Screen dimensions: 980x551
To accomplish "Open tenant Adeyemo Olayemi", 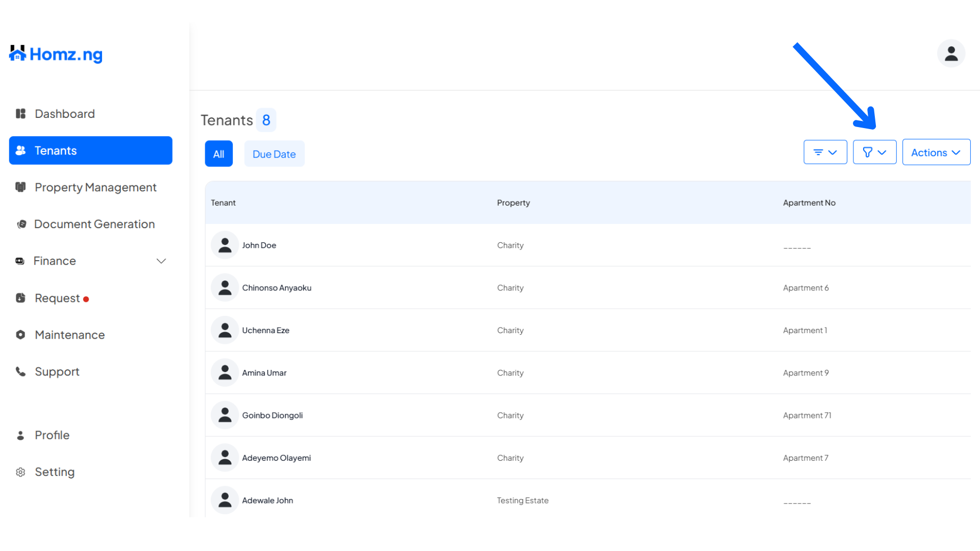I will click(x=276, y=458).
